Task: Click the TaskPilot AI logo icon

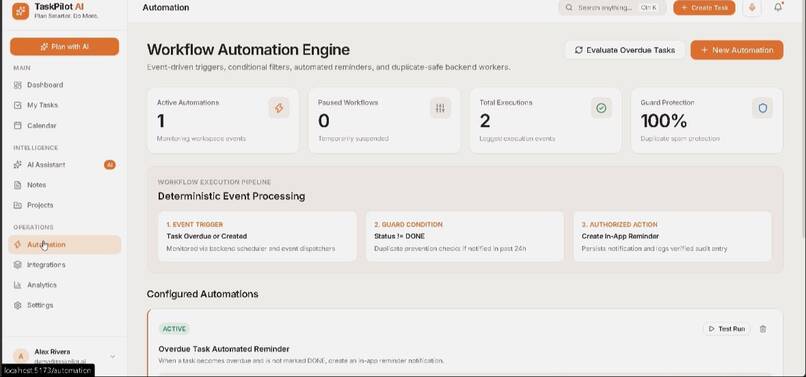Action: (x=21, y=11)
